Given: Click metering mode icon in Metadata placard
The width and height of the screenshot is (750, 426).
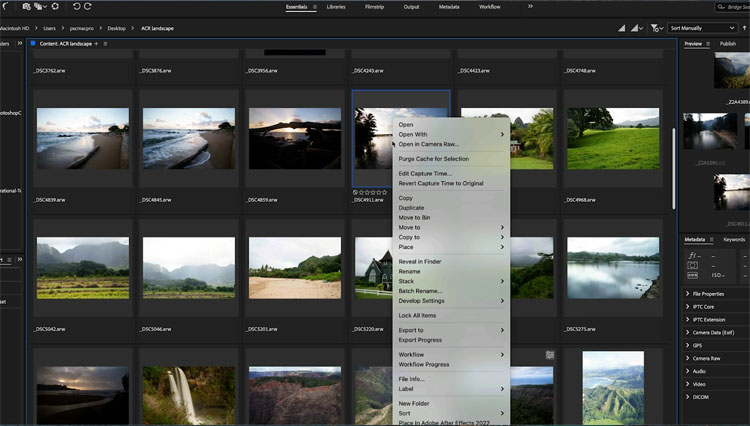Looking at the screenshot, I should point(692,265).
